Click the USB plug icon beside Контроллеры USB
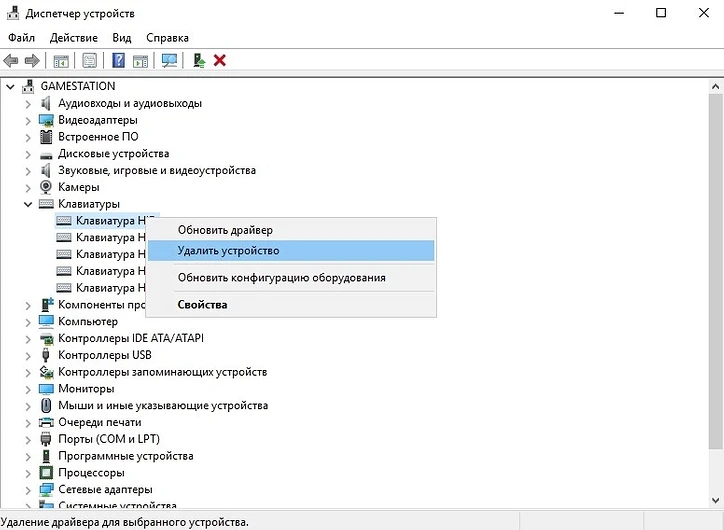Viewport: 724px width, 530px height. click(x=46, y=355)
